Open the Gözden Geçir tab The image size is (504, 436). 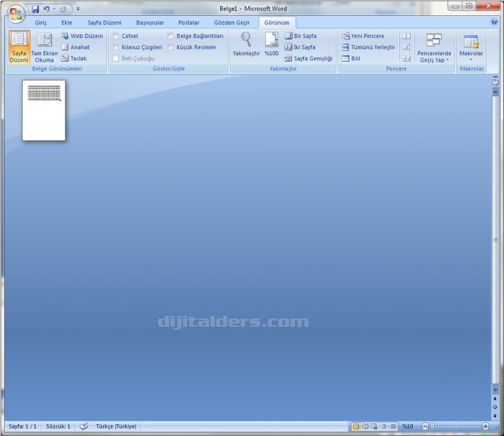[232, 23]
